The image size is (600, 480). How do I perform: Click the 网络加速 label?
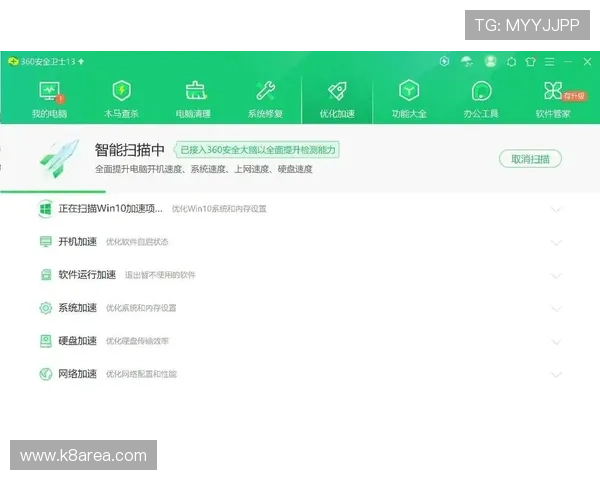(77, 374)
